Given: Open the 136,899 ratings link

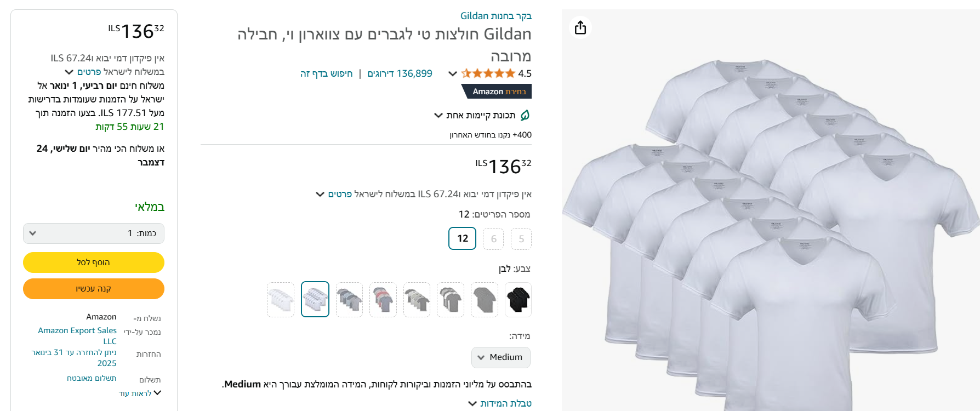Looking at the screenshot, I should click(400, 73).
